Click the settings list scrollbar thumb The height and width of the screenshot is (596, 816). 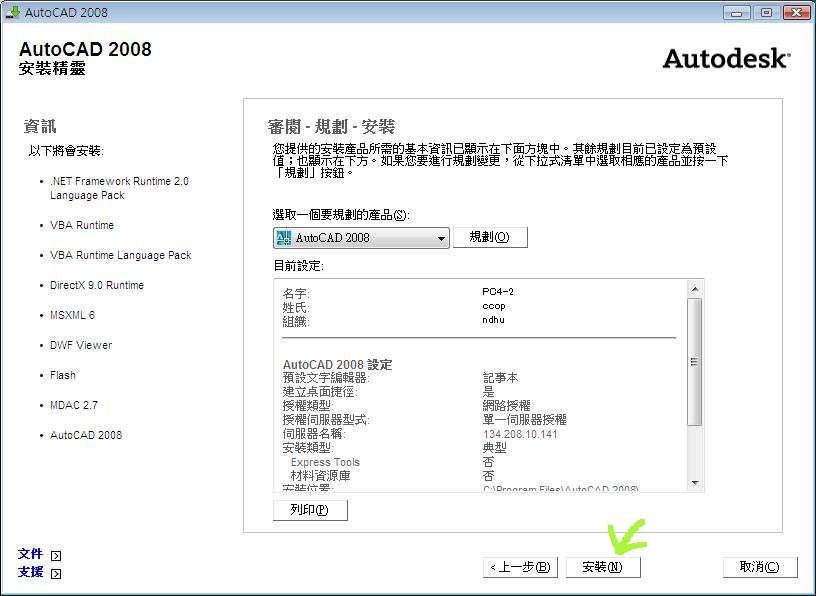pos(695,362)
